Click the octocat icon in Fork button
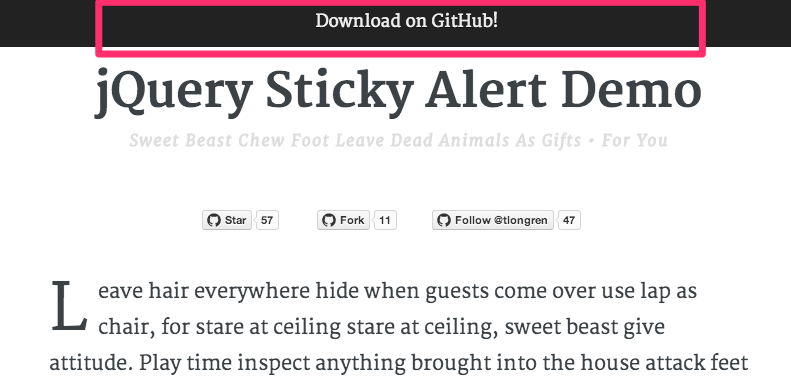Image resolution: width=791 pixels, height=387 pixels. click(x=329, y=220)
